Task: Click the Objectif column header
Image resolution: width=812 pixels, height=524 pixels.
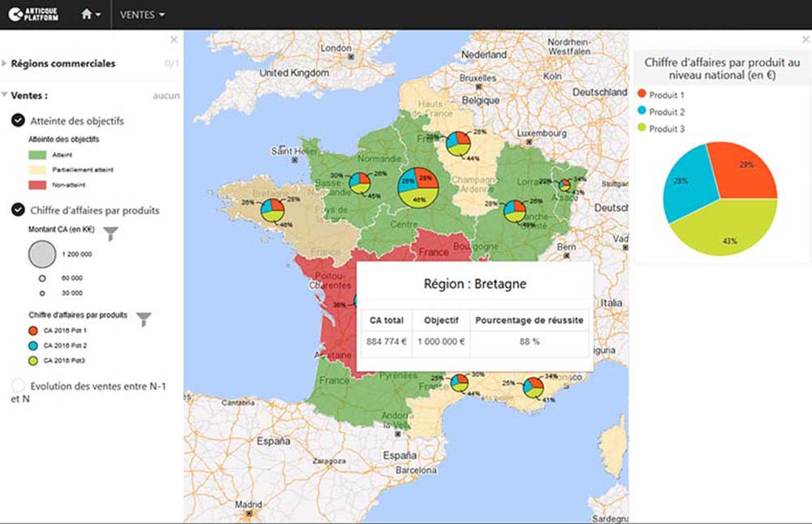Action: point(441,320)
